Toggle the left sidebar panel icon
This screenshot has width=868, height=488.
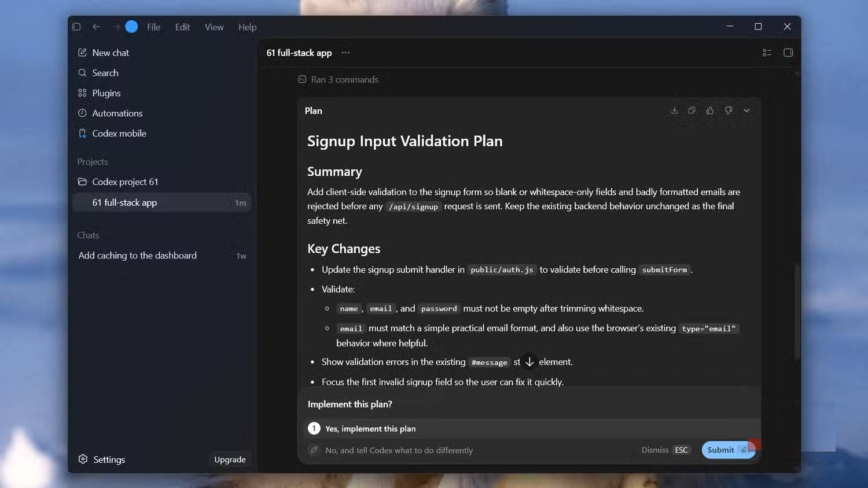tap(76, 27)
